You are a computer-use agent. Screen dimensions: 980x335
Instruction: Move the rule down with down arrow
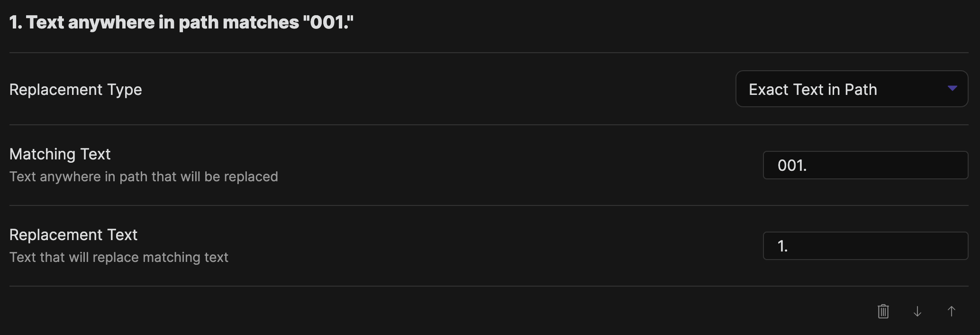917,311
